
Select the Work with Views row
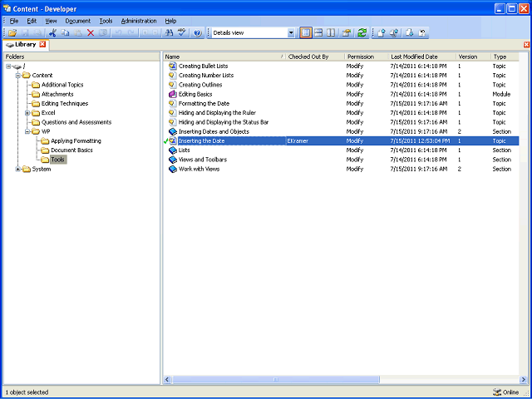[x=341, y=169]
